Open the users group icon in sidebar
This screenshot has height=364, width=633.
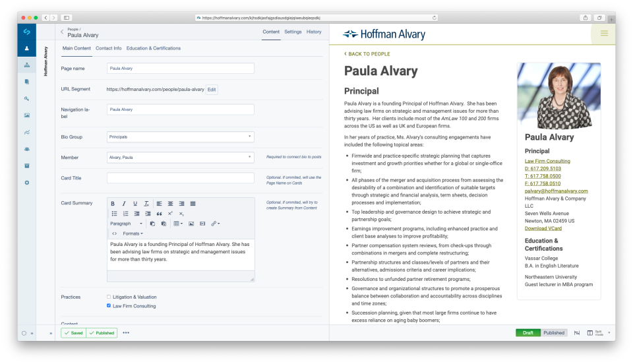(x=26, y=149)
